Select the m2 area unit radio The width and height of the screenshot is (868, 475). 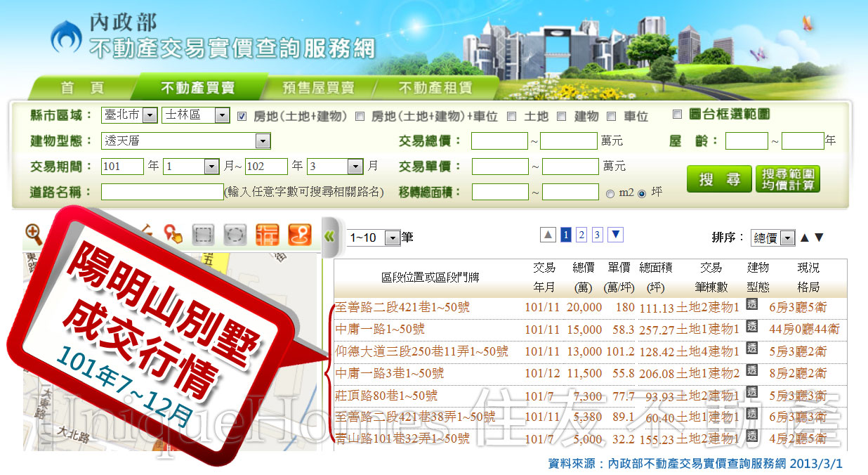pos(610,194)
